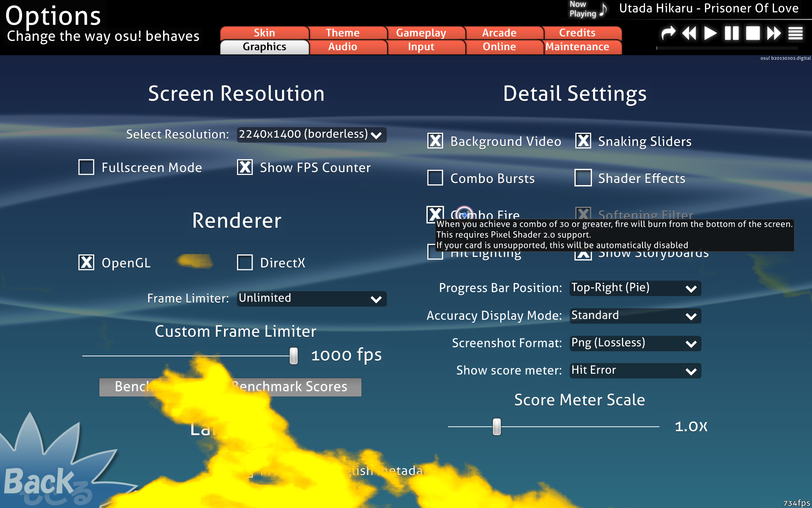The width and height of the screenshot is (812, 508).
Task: Open the Gameplay options tab
Action: tap(421, 33)
